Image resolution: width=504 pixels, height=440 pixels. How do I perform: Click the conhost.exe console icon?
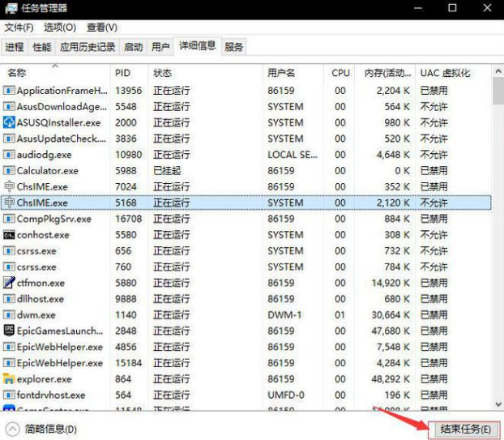(9, 235)
